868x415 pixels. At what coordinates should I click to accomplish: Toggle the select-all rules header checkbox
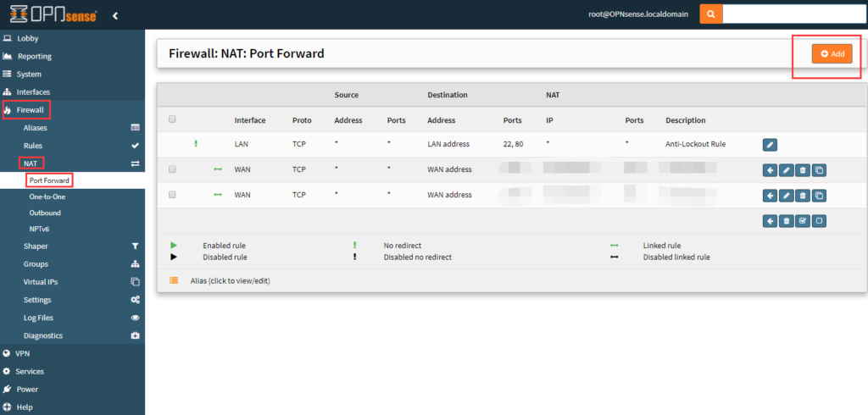click(172, 119)
